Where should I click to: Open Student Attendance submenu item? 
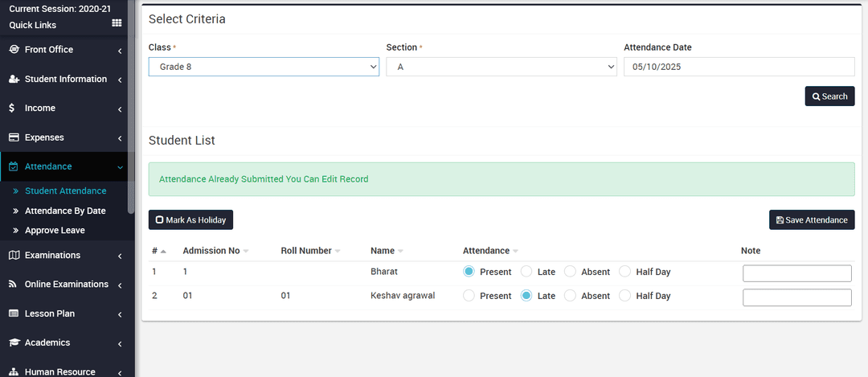coord(65,191)
